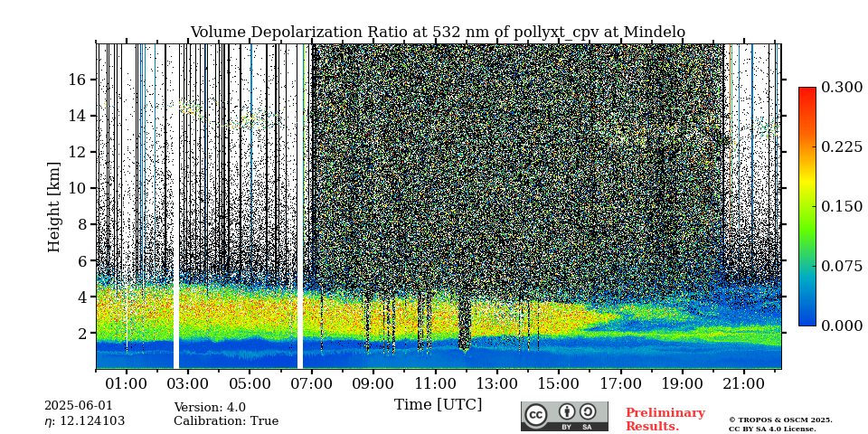Click the 19:00 time tick label
The width and height of the screenshot is (868, 434).
682,383
